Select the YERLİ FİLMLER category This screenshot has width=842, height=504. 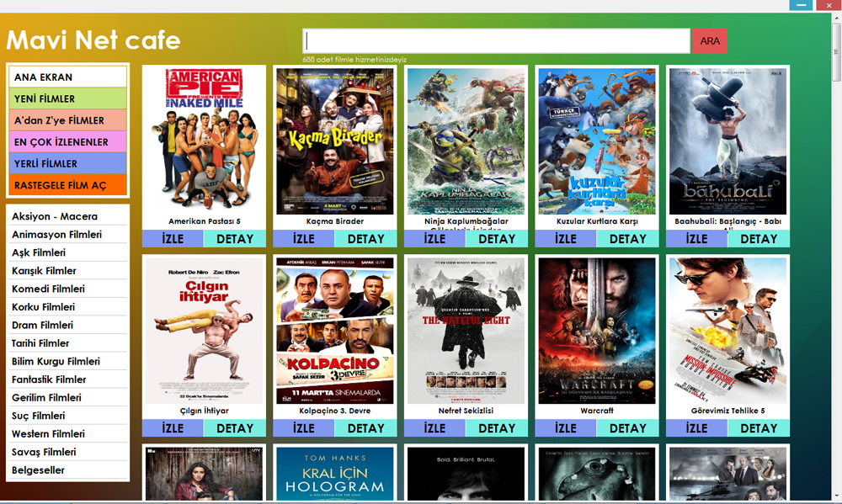point(67,163)
